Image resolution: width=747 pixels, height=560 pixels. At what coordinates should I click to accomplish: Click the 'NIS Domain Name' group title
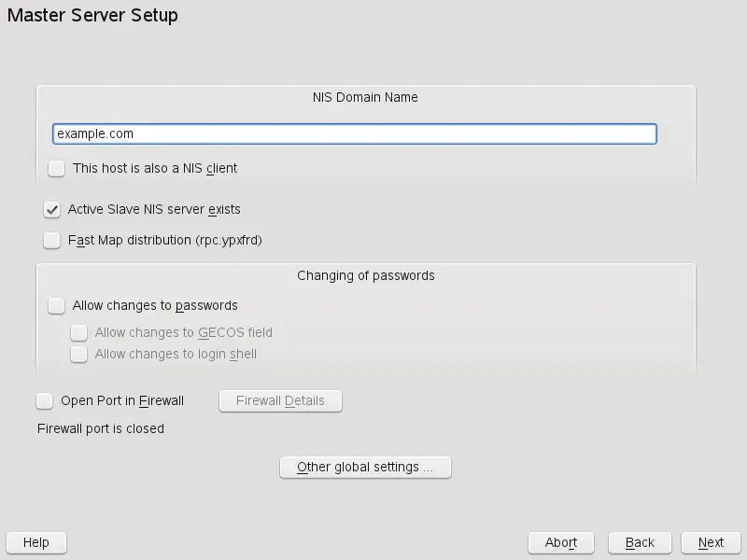pyautogui.click(x=365, y=97)
